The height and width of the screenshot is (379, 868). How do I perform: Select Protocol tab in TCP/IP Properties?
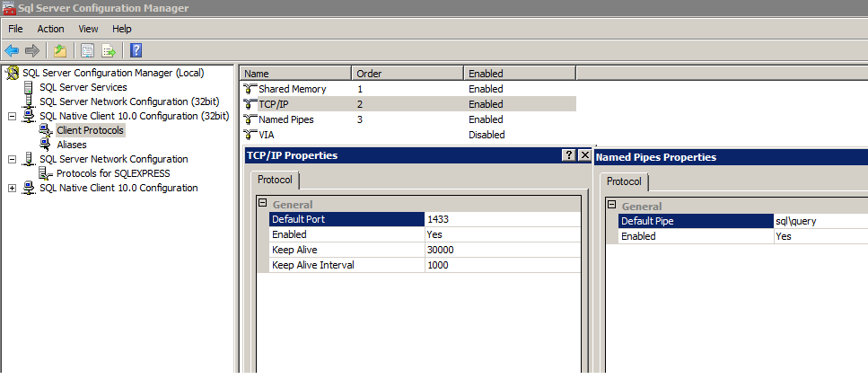276,181
